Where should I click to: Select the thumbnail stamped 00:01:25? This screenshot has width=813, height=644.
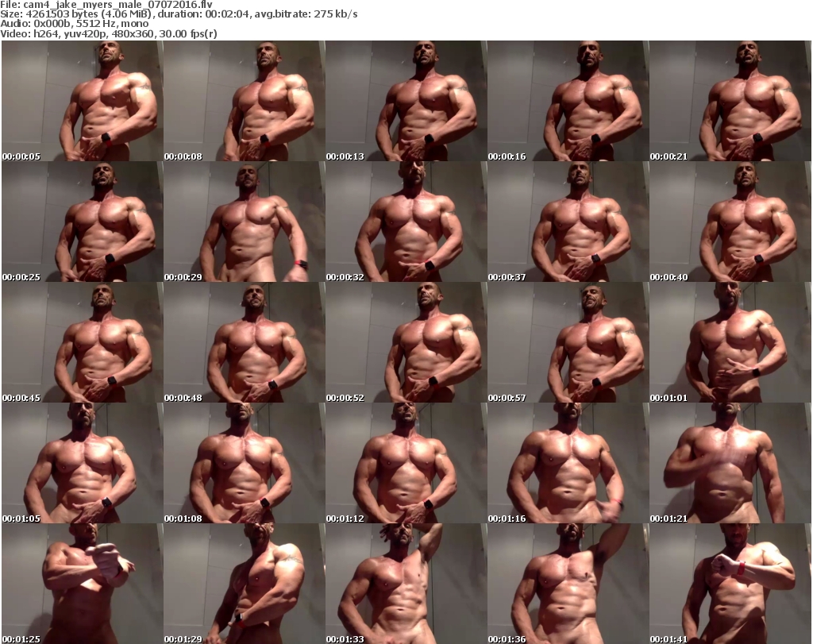[x=83, y=584]
